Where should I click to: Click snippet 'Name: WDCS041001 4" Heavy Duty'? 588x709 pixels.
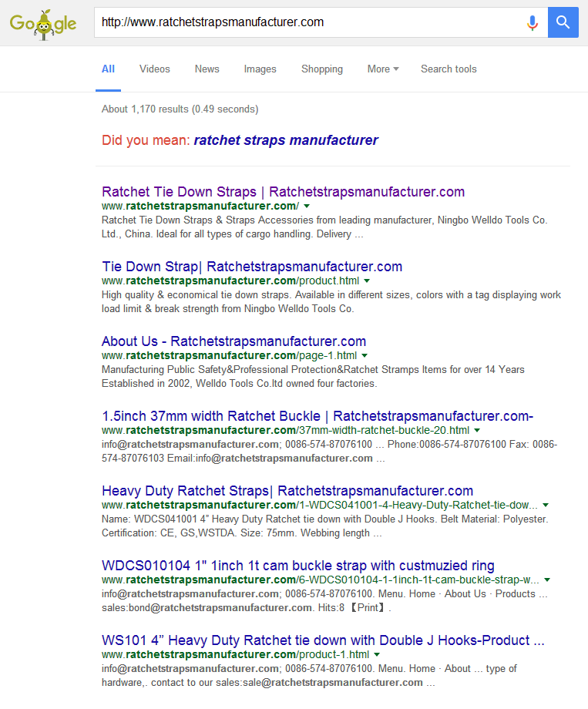point(324,526)
